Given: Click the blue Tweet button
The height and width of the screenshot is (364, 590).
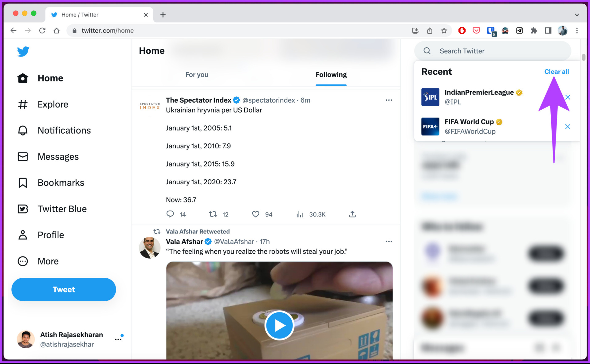Looking at the screenshot, I should point(64,289).
